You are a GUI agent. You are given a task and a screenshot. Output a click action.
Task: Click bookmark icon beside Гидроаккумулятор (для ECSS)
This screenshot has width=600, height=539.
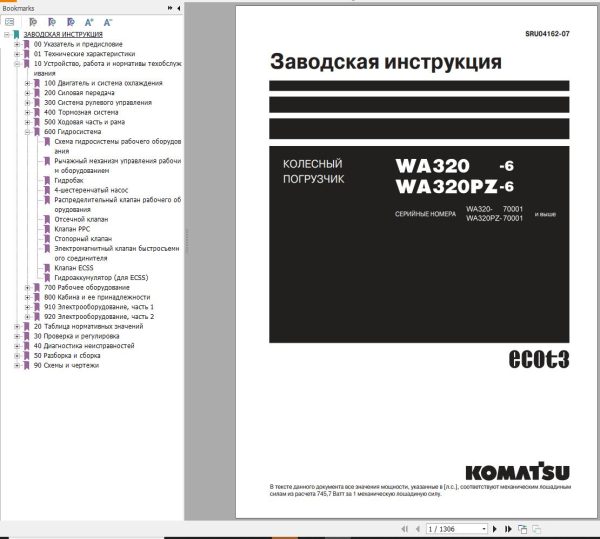47,278
